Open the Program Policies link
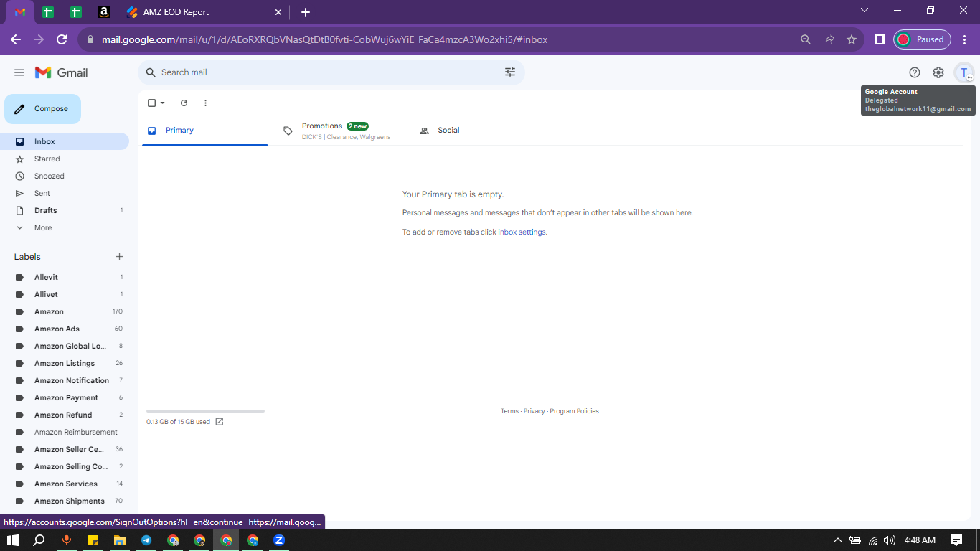Screen dimensions: 980x551 coord(574,411)
